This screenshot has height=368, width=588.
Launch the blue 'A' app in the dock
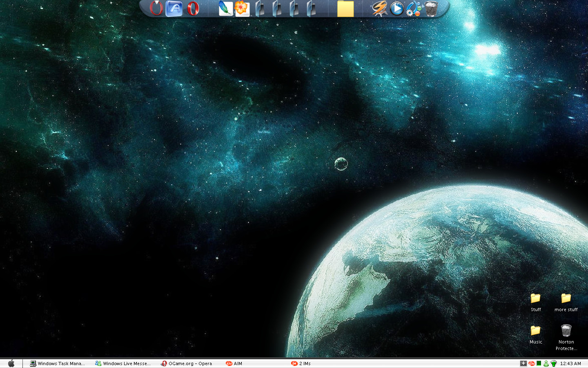[174, 9]
